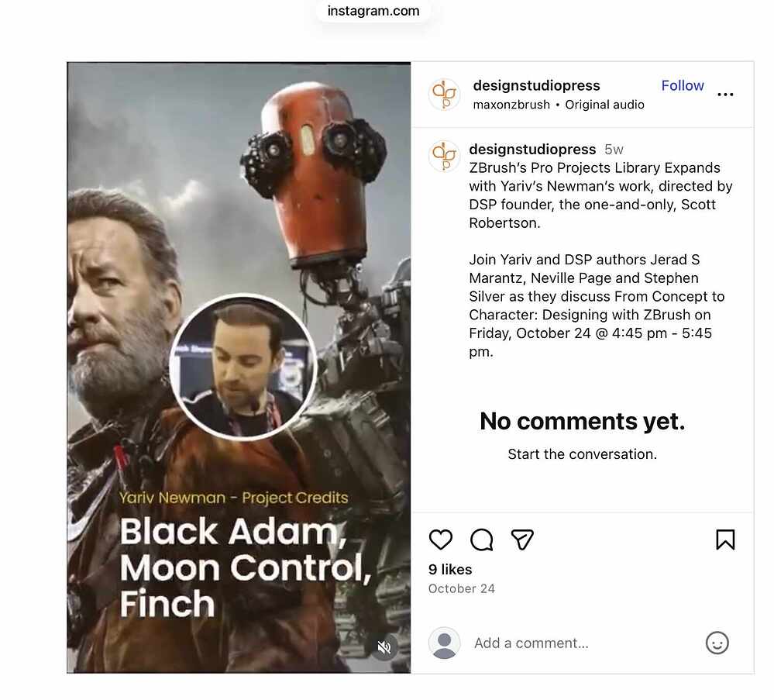
Task: View who liked via 9 likes
Action: [x=450, y=570]
